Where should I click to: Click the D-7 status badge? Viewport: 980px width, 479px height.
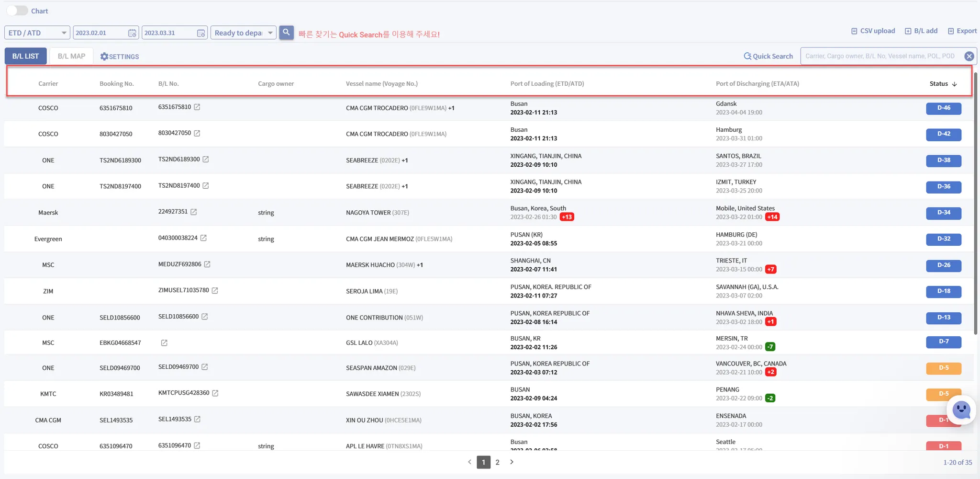(x=944, y=342)
